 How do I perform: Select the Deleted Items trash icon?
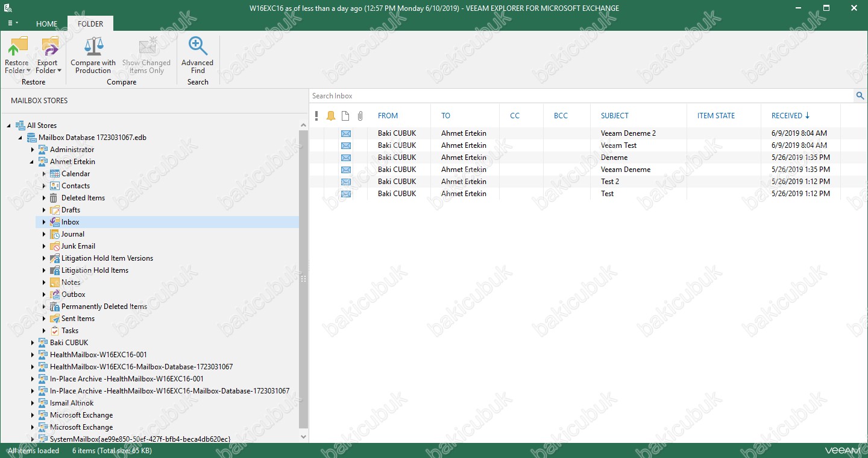coord(55,198)
